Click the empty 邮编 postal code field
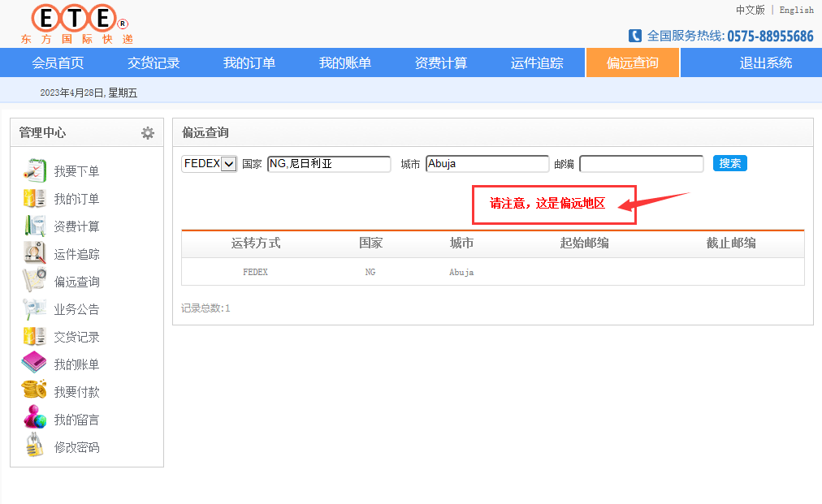Image resolution: width=822 pixels, height=504 pixels. click(641, 164)
